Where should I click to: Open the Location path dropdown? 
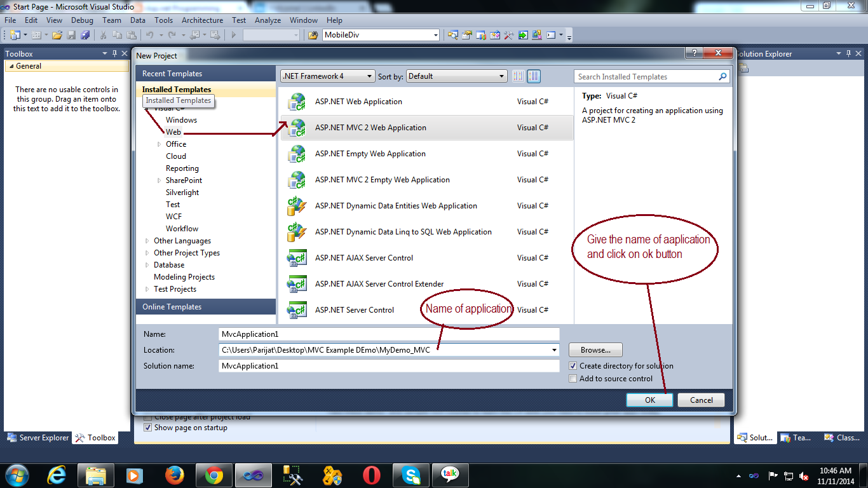[x=555, y=350]
